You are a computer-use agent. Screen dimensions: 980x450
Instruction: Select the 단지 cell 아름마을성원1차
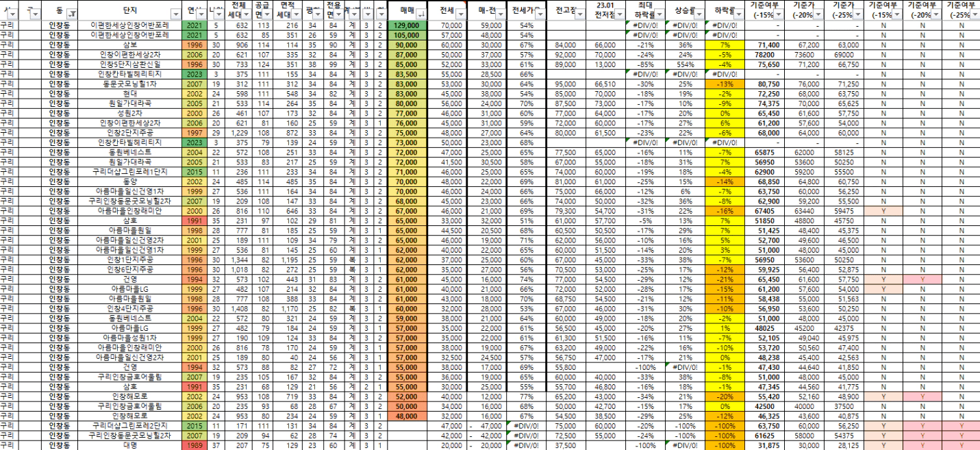point(130,338)
